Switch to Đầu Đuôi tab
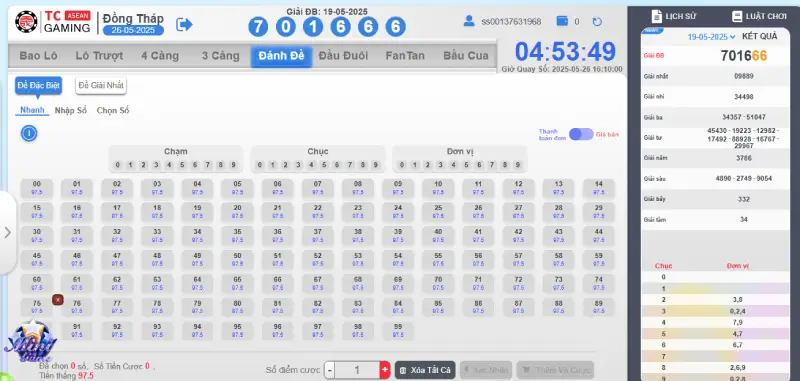 [x=343, y=56]
